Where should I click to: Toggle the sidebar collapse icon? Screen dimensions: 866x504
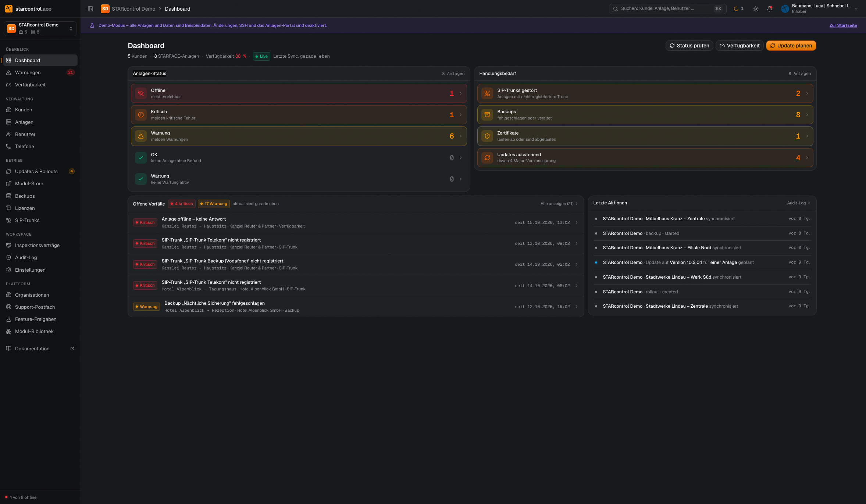click(90, 9)
